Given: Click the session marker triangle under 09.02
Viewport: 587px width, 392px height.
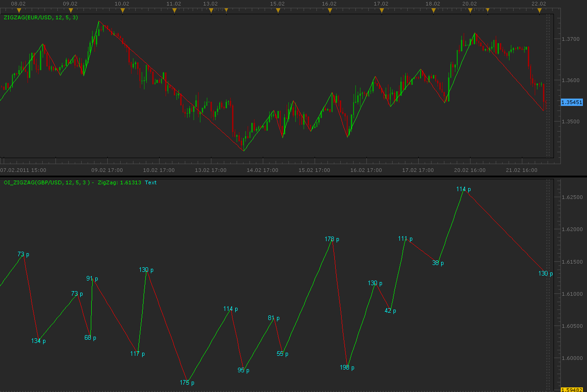Looking at the screenshot, I should pyautogui.click(x=71, y=10).
